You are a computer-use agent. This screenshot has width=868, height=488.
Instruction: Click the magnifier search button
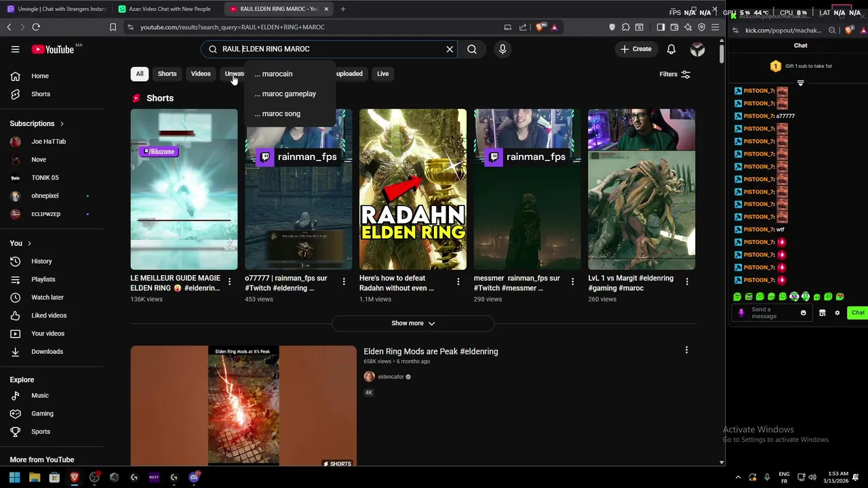[472, 49]
